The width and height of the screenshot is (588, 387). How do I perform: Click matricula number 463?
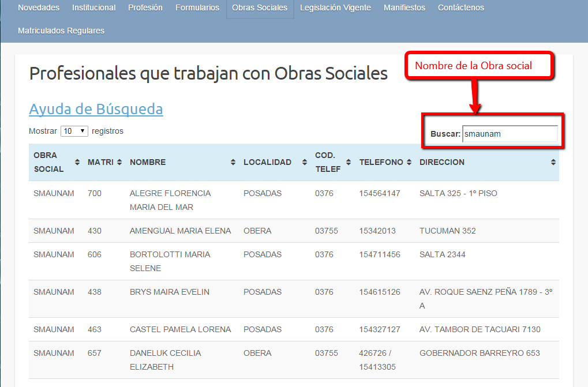point(95,329)
